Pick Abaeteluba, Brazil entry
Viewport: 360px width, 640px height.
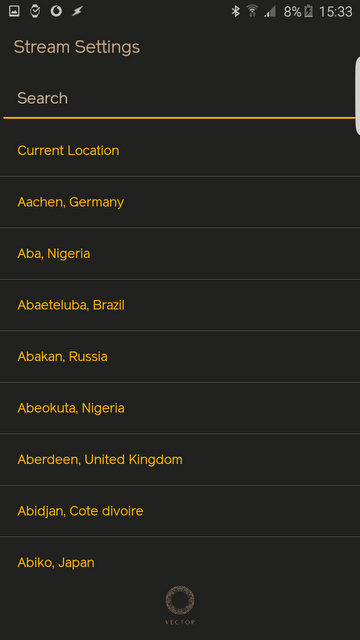[180, 305]
